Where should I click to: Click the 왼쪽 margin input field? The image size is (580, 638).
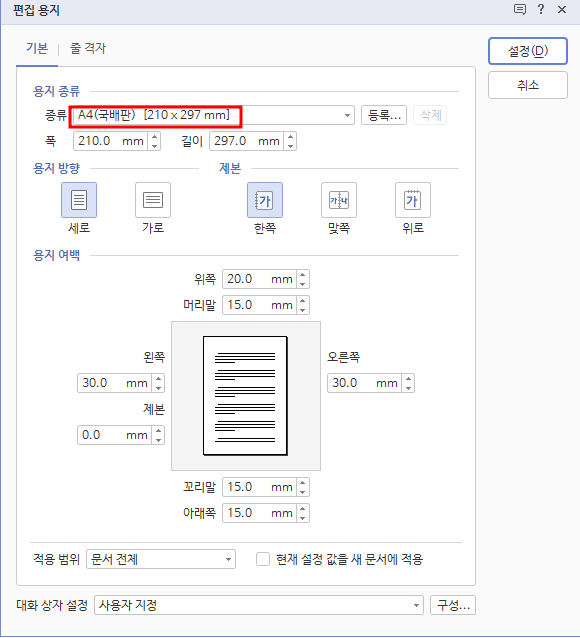pyautogui.click(x=114, y=383)
